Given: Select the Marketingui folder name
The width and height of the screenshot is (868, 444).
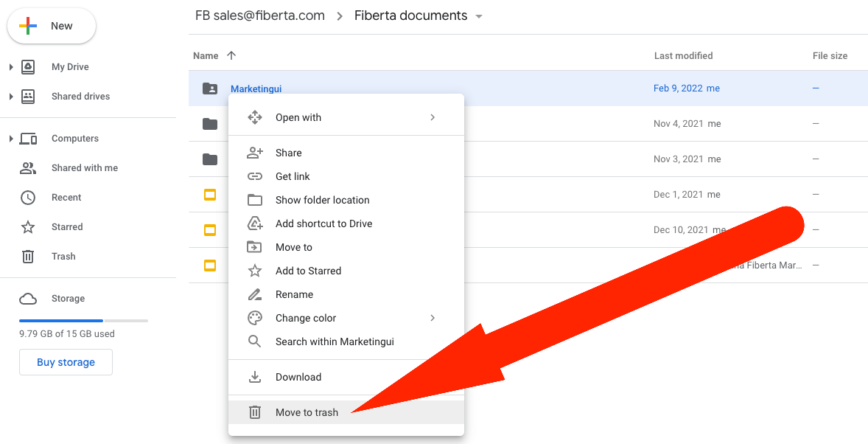Looking at the screenshot, I should tap(256, 89).
